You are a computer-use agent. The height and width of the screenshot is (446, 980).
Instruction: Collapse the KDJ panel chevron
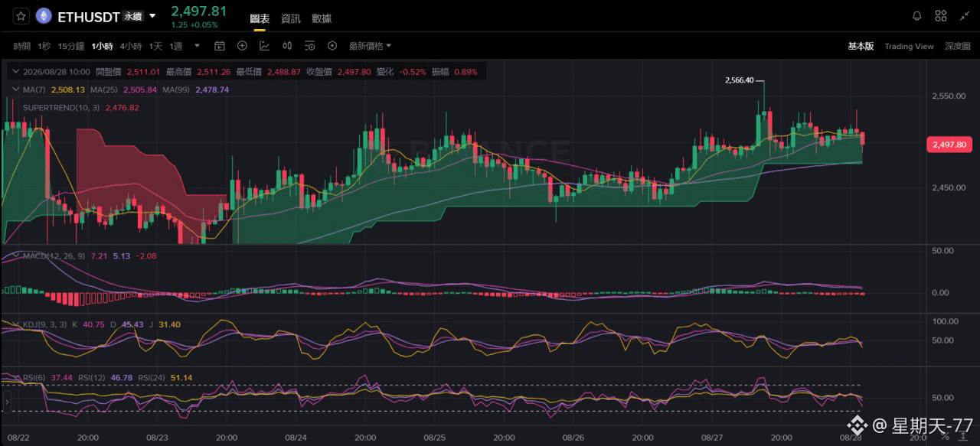point(16,324)
